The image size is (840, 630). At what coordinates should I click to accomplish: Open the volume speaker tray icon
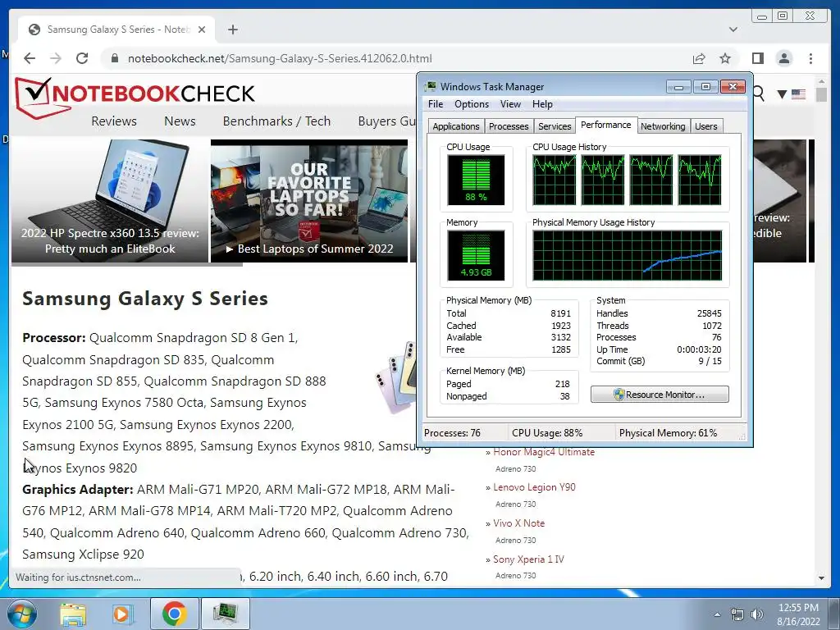[x=757, y=614]
